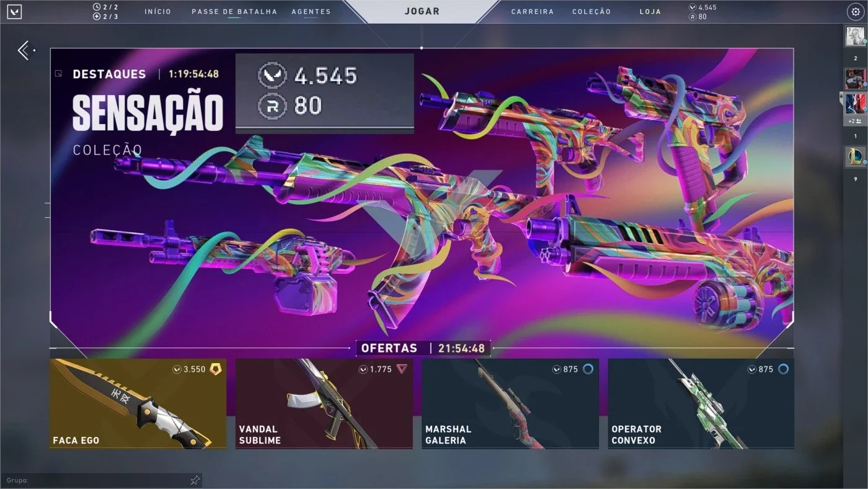Screen dimensions: 868x489
Task: Click the Valorant logo in top-left corner
Action: tap(15, 11)
